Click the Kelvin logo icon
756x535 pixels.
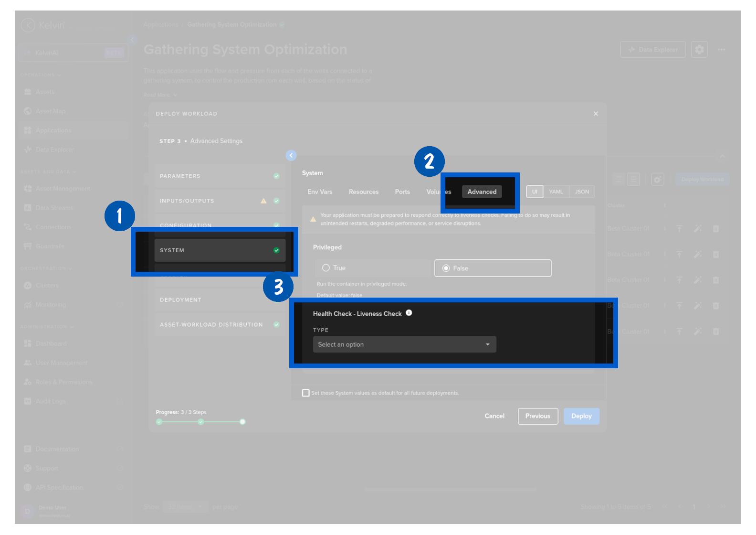[28, 25]
